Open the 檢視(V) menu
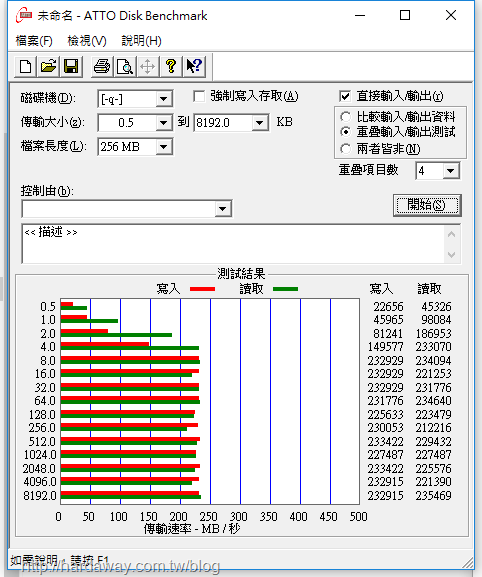Image resolution: width=482 pixels, height=577 pixels. coord(87,41)
